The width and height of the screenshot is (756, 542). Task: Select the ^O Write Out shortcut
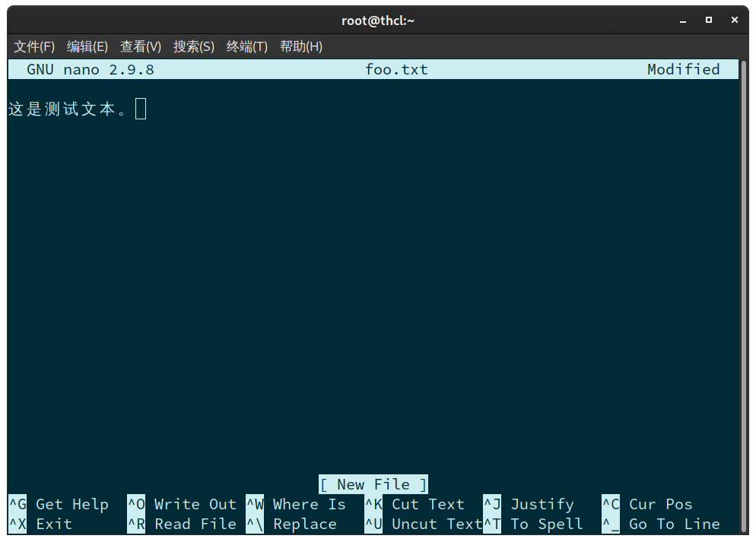183,505
